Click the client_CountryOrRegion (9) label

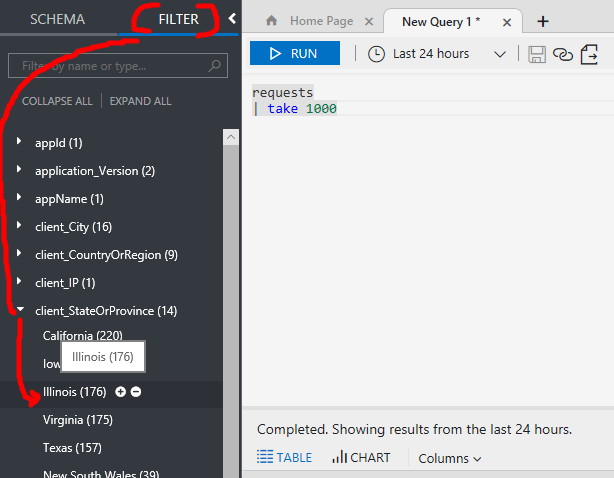107,255
